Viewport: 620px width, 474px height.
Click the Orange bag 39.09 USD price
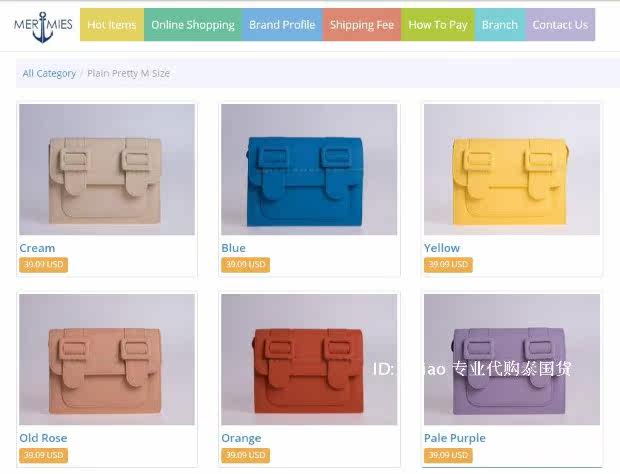click(246, 455)
